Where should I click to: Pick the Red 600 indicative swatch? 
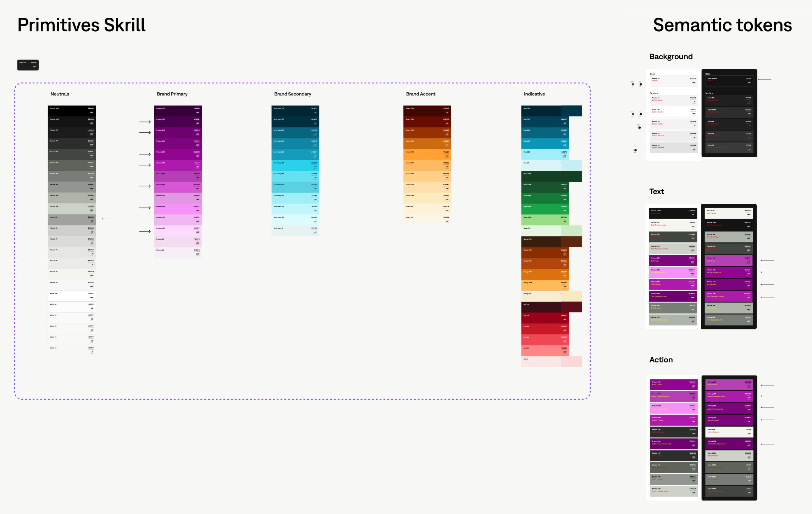coord(545,329)
